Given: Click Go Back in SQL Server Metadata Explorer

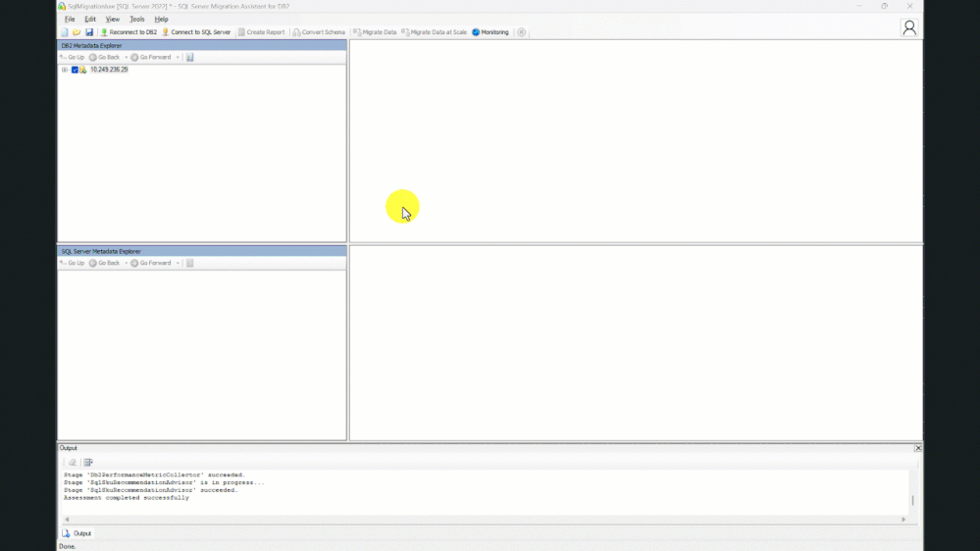Looking at the screenshot, I should pyautogui.click(x=104, y=263).
